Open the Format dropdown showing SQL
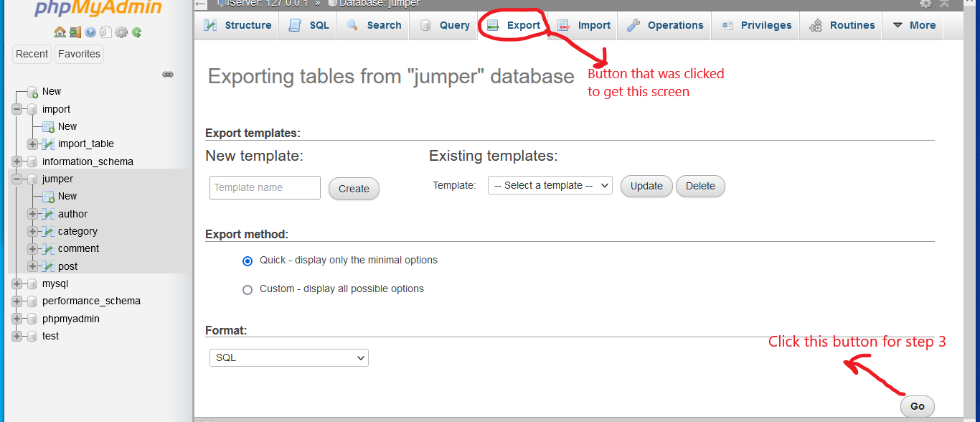 (x=288, y=357)
